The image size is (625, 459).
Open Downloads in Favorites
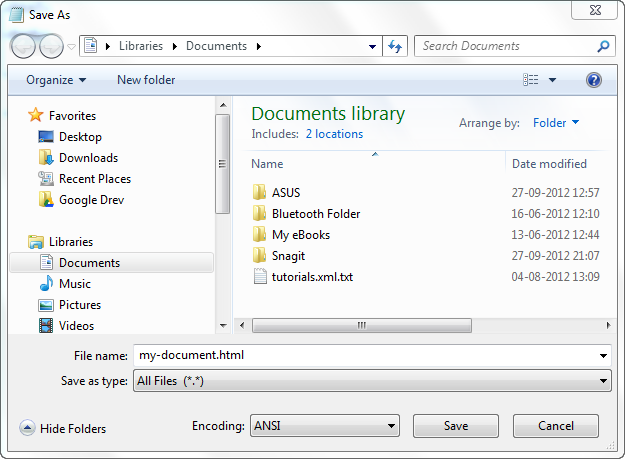click(x=88, y=158)
